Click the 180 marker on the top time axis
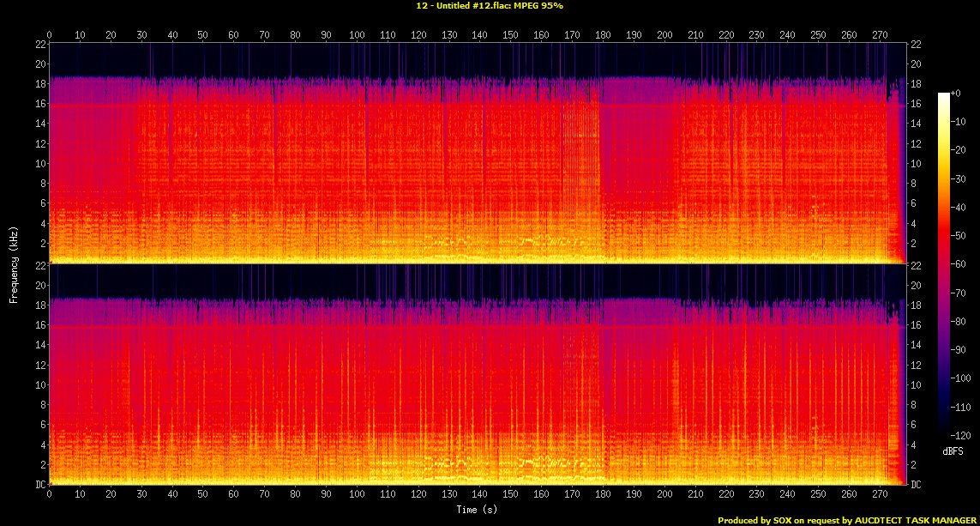Image resolution: width=980 pixels, height=526 pixels. 603,35
